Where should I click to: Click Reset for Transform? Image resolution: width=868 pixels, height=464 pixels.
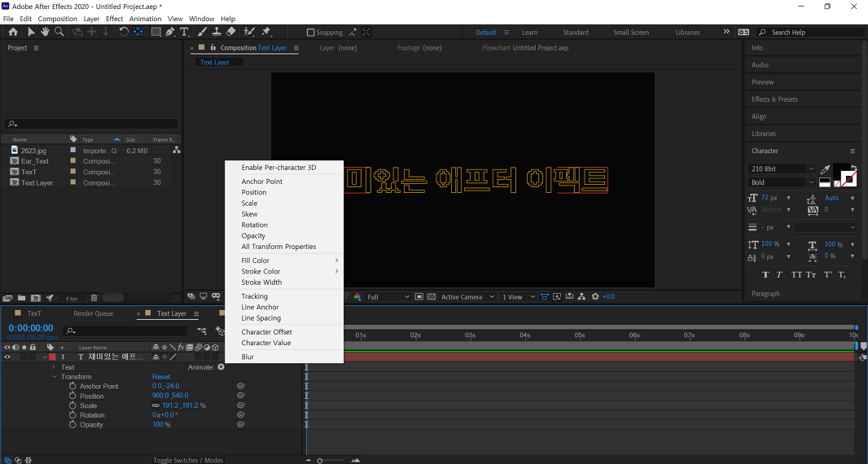click(161, 377)
